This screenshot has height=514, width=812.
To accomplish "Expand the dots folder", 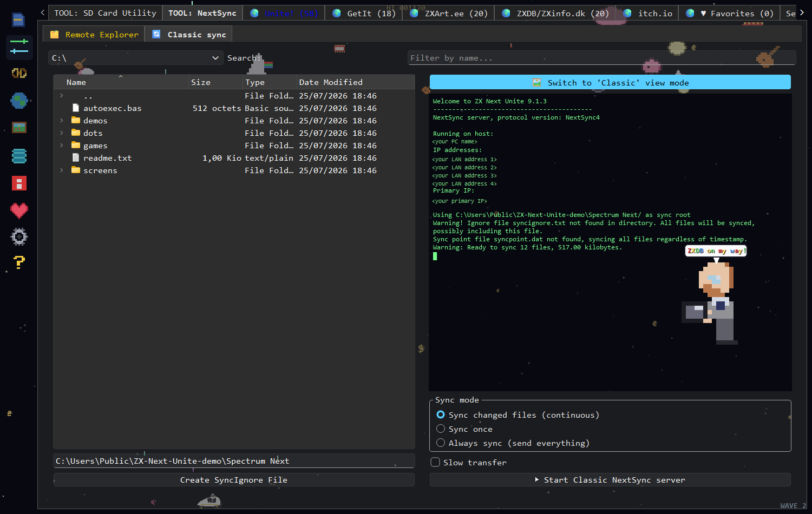I will pos(62,133).
